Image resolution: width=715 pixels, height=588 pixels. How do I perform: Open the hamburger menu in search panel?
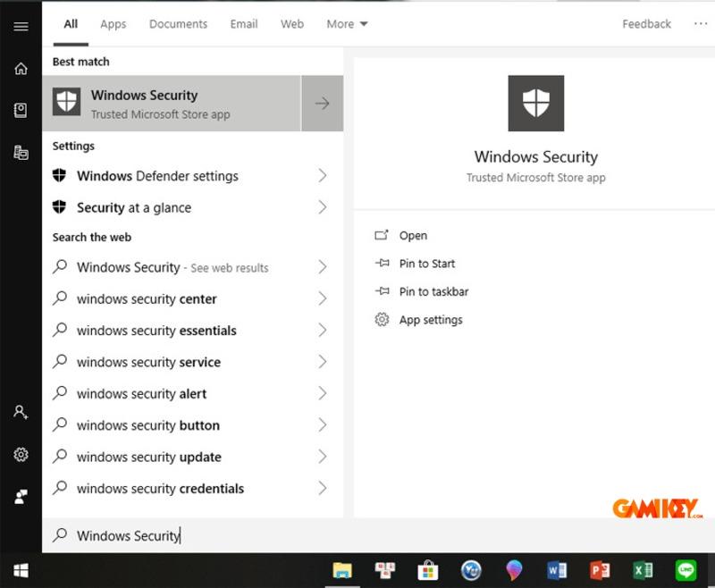click(x=21, y=26)
